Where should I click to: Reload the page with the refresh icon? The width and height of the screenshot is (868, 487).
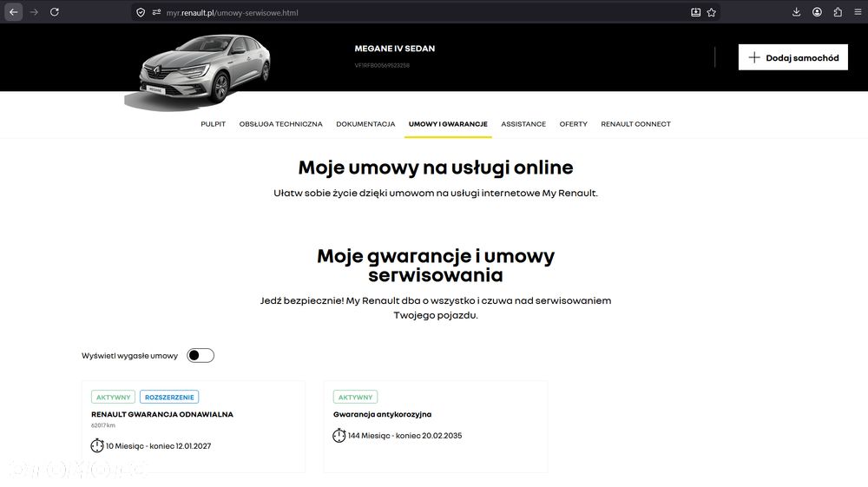(54, 11)
